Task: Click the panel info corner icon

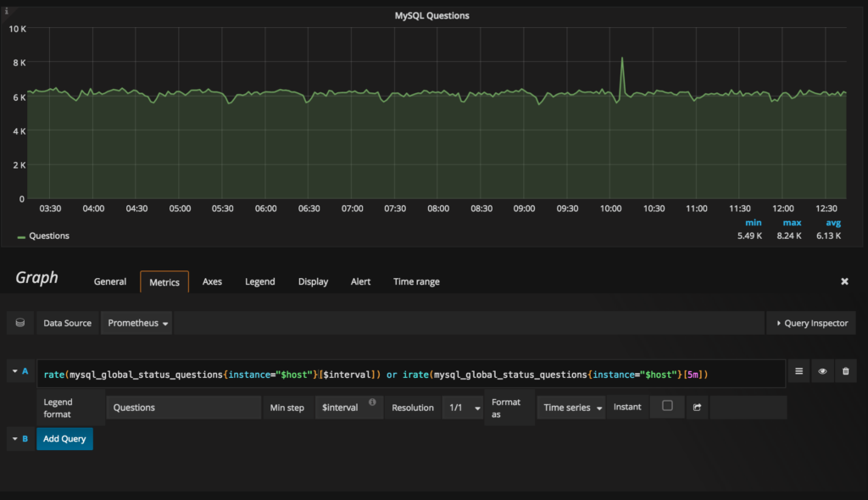Action: [x=6, y=10]
